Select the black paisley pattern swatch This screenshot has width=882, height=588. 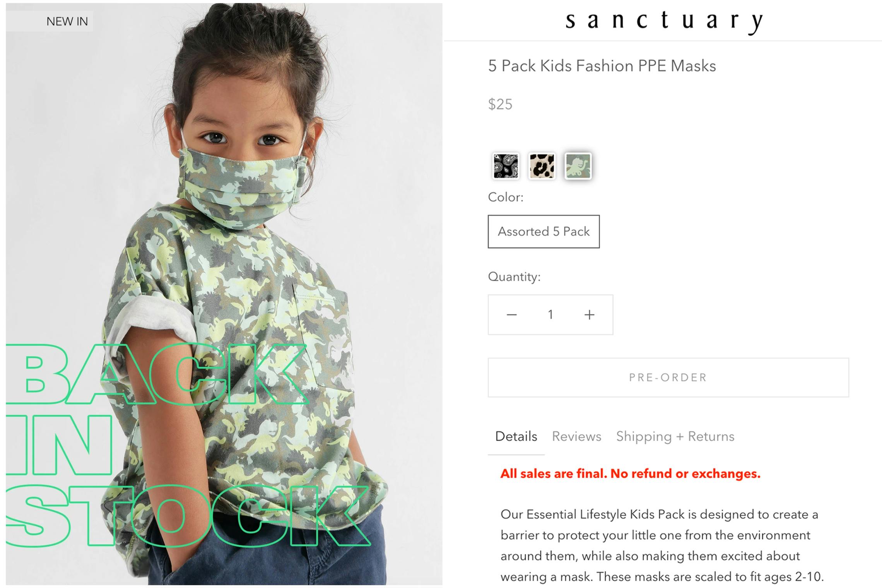(506, 166)
